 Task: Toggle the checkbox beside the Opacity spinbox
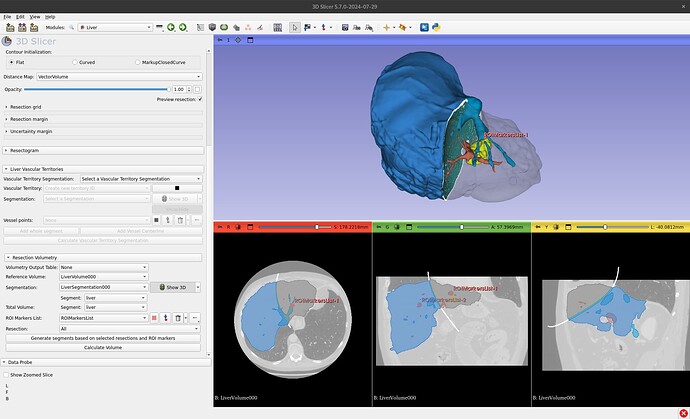tap(198, 89)
